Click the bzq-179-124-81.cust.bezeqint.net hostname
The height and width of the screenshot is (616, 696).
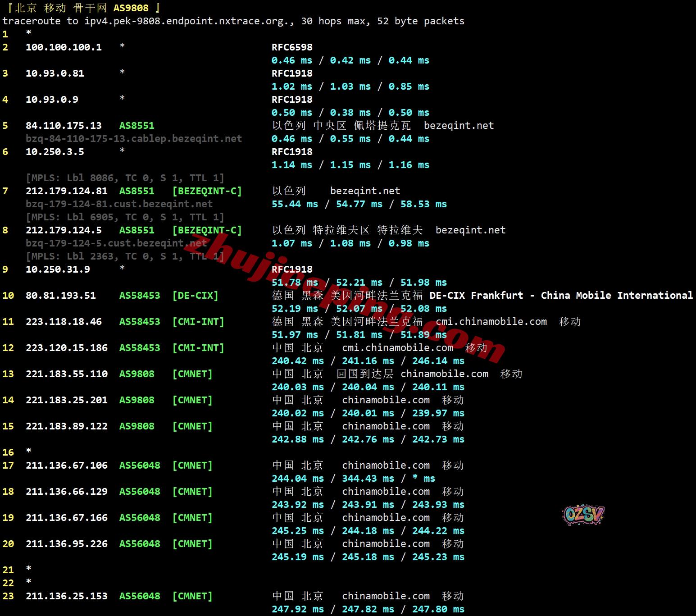(x=119, y=204)
